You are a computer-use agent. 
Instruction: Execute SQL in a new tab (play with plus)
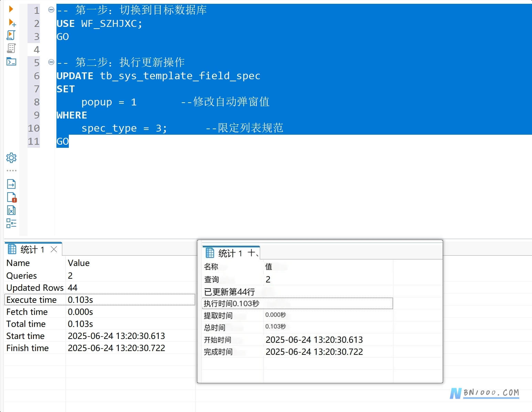pos(12,23)
